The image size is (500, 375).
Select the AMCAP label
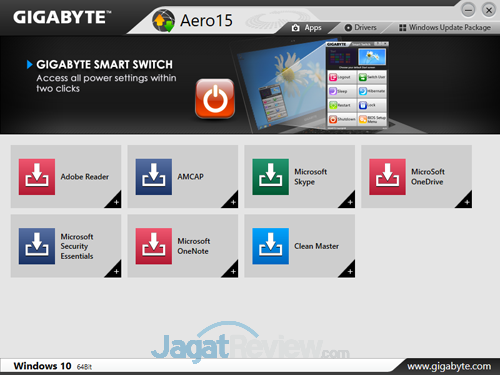(190, 177)
